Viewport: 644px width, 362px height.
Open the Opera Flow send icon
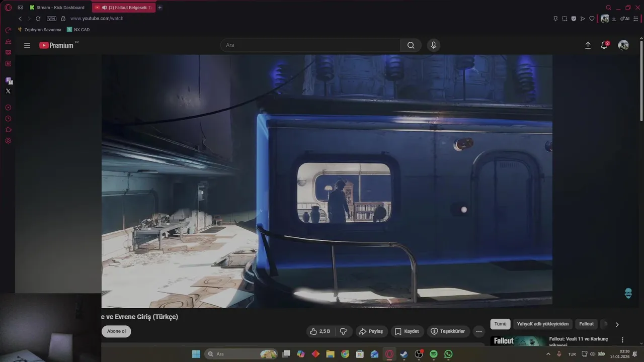(x=583, y=19)
